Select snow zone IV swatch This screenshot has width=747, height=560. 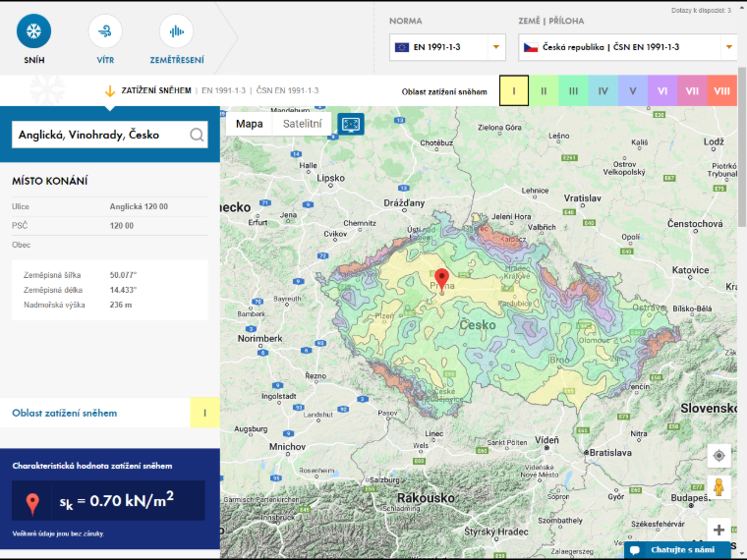point(603,90)
